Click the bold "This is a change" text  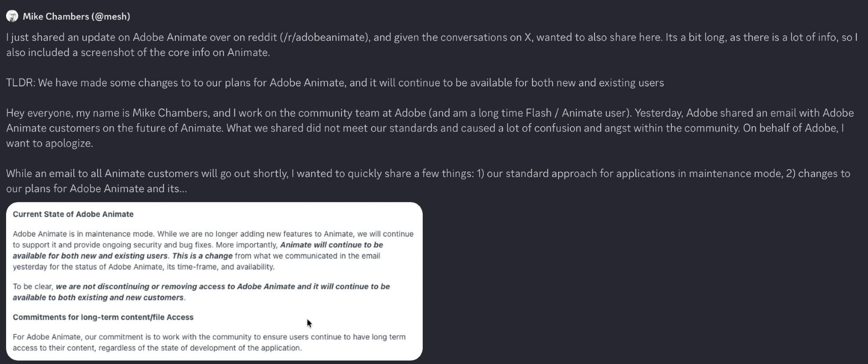pyautogui.click(x=202, y=256)
